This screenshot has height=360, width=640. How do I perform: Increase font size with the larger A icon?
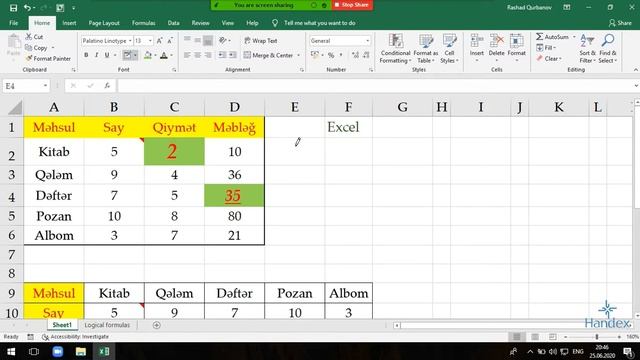click(x=160, y=41)
